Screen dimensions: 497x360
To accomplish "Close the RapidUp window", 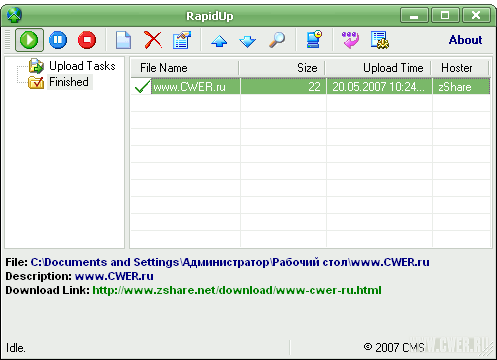I will tap(476, 15).
